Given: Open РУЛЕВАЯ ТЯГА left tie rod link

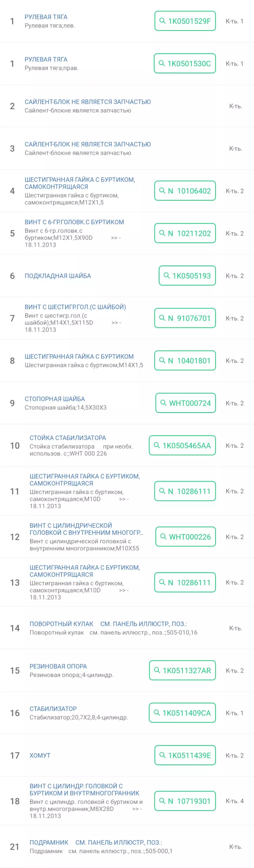Looking at the screenshot, I should pos(46,17).
